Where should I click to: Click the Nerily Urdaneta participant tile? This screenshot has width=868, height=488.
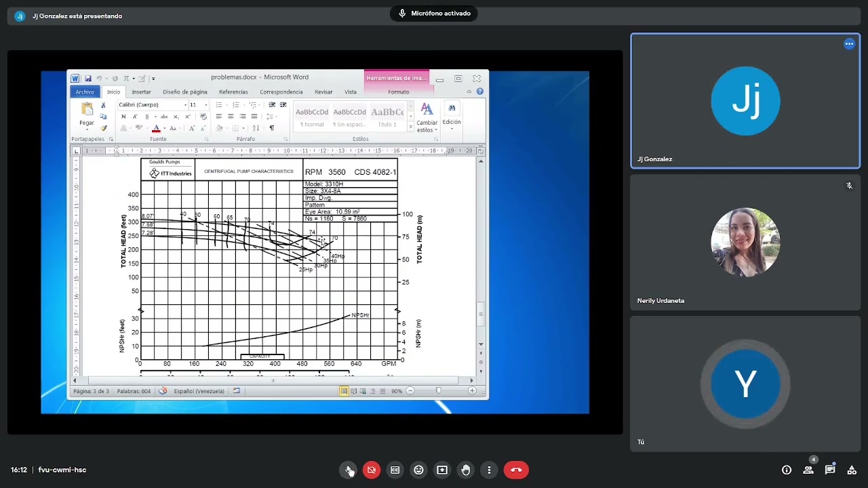(745, 242)
